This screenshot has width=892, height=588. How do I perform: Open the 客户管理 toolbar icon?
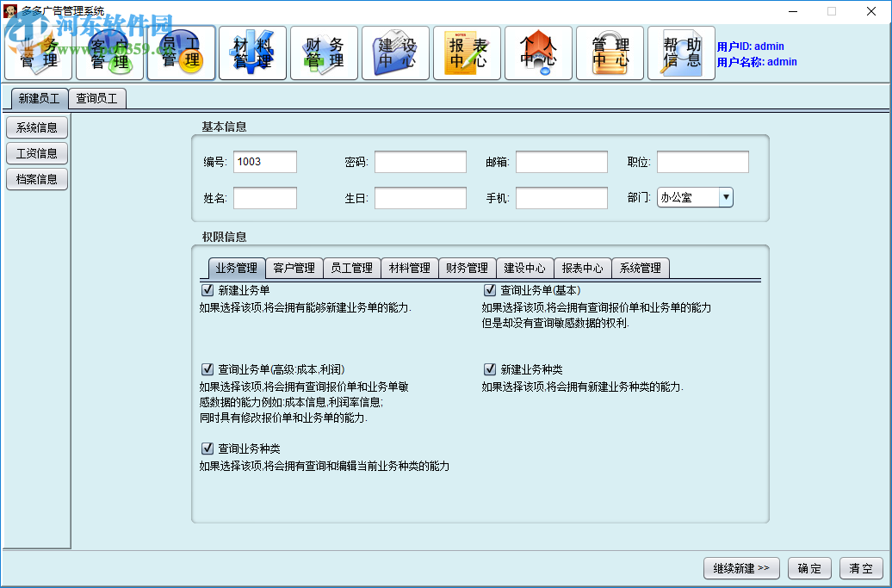click(109, 53)
